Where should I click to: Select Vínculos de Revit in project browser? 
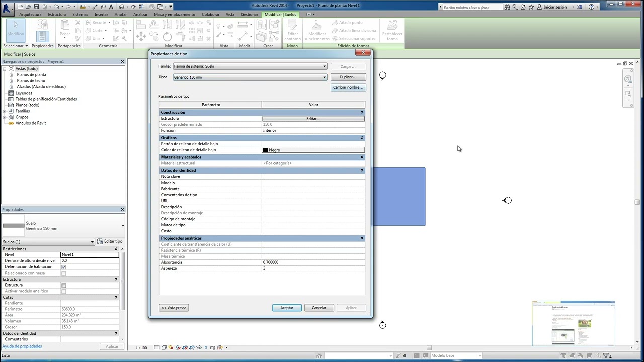[x=31, y=123]
